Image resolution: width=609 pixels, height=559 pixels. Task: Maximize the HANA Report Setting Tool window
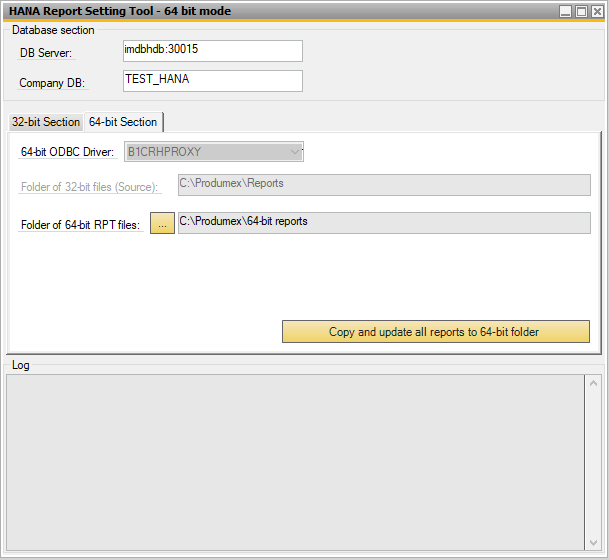tap(581, 11)
